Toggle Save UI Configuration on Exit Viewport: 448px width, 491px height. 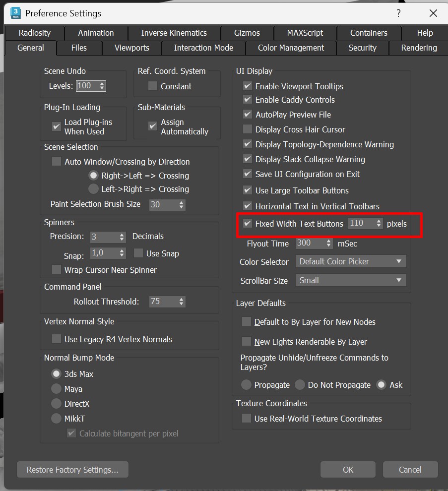click(x=248, y=174)
